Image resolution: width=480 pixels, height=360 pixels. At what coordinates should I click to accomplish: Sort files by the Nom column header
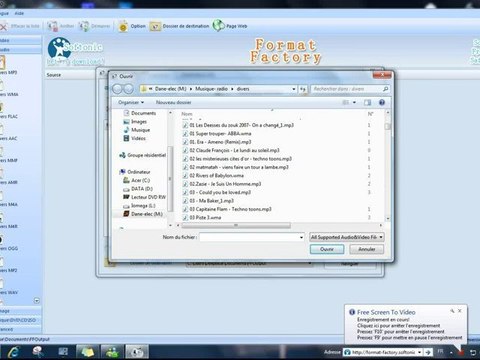187,114
